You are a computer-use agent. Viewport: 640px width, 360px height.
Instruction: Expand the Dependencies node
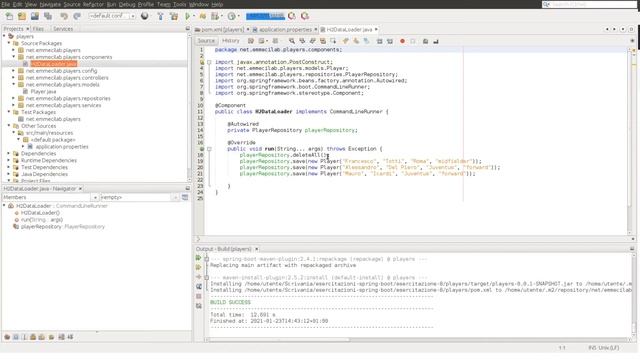[x=9, y=153]
